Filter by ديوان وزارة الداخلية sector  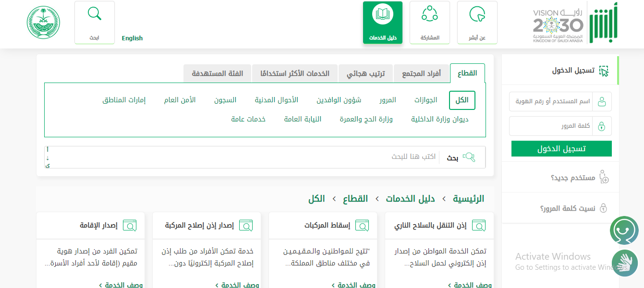tap(440, 119)
